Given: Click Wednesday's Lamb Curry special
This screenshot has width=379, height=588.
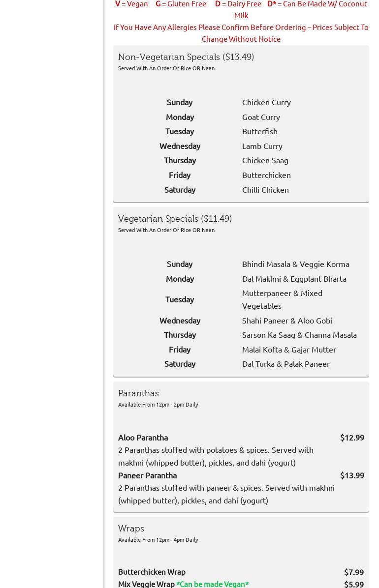Looking at the screenshot, I should (262, 146).
